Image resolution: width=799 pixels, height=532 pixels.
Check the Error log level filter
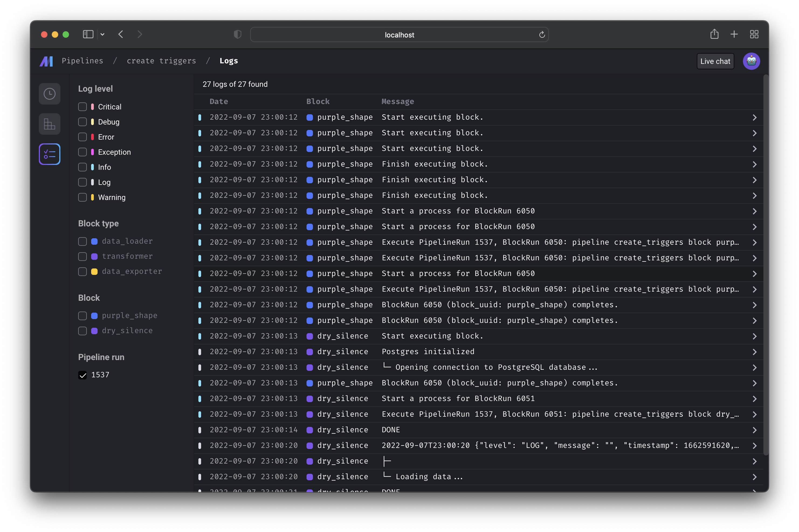point(82,137)
